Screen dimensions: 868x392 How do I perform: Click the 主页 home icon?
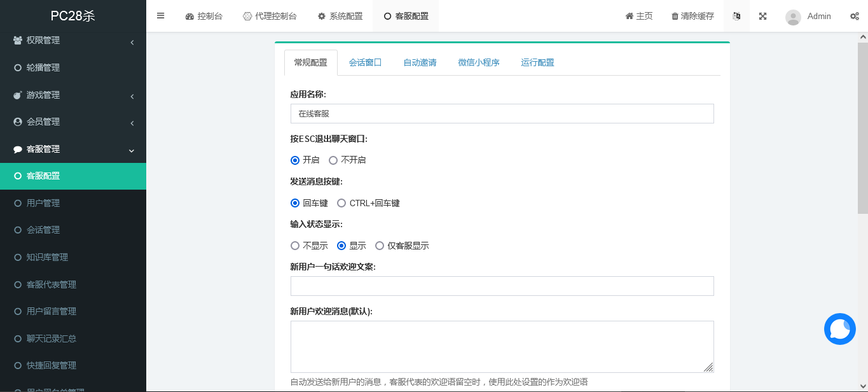click(638, 16)
